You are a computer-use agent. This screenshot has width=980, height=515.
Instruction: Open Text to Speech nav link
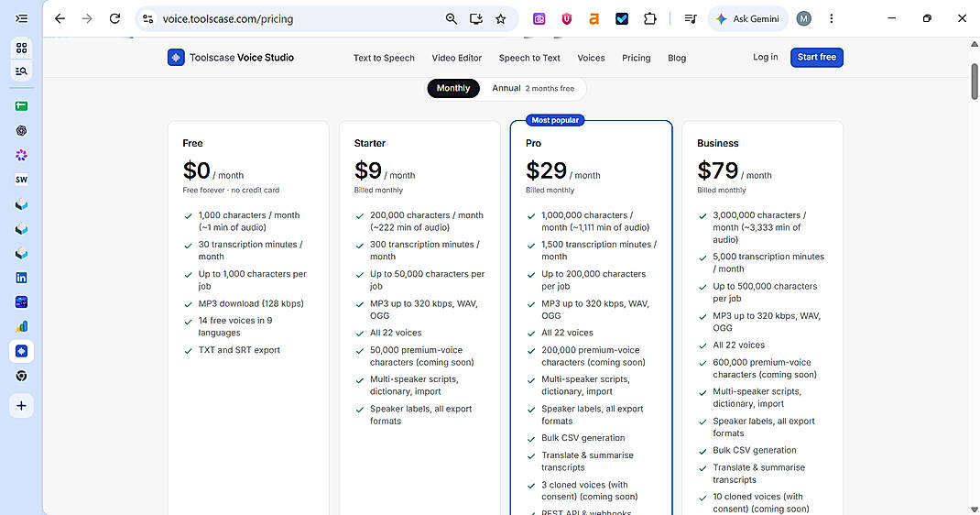[x=384, y=58]
